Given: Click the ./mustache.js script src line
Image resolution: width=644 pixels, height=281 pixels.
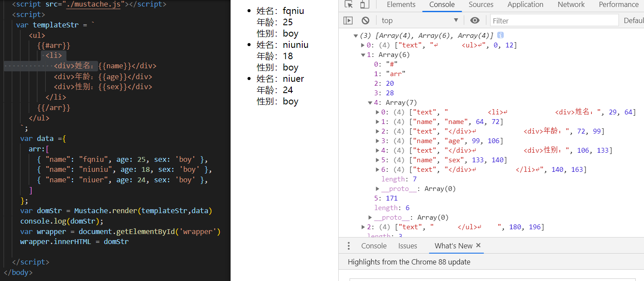Looking at the screenshot, I should (89, 4).
